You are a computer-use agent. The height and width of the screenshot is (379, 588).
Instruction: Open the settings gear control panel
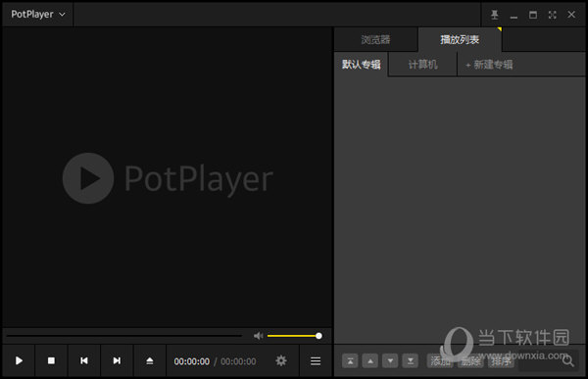coord(281,360)
